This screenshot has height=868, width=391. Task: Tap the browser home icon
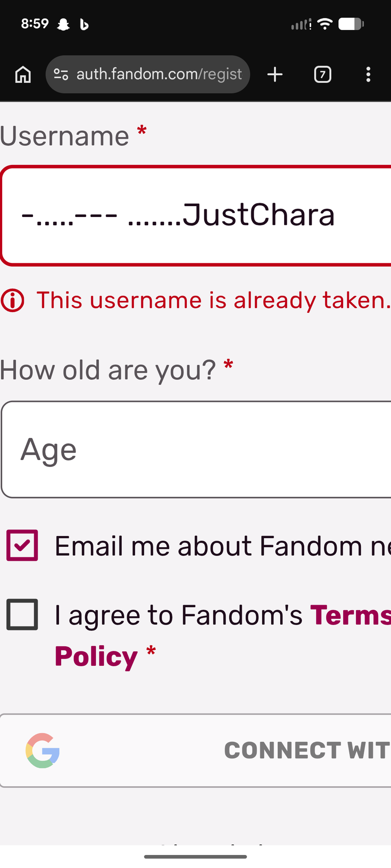[x=23, y=74]
